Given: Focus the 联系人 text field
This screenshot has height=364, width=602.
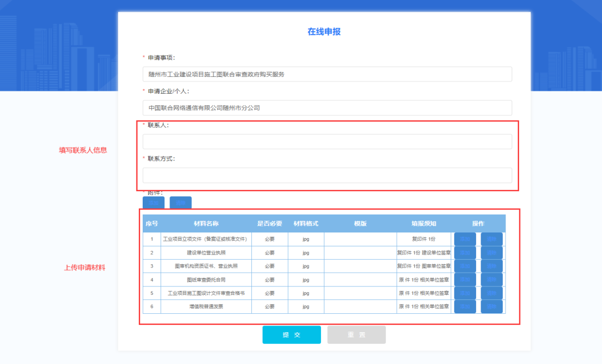Looking at the screenshot, I should [x=327, y=142].
